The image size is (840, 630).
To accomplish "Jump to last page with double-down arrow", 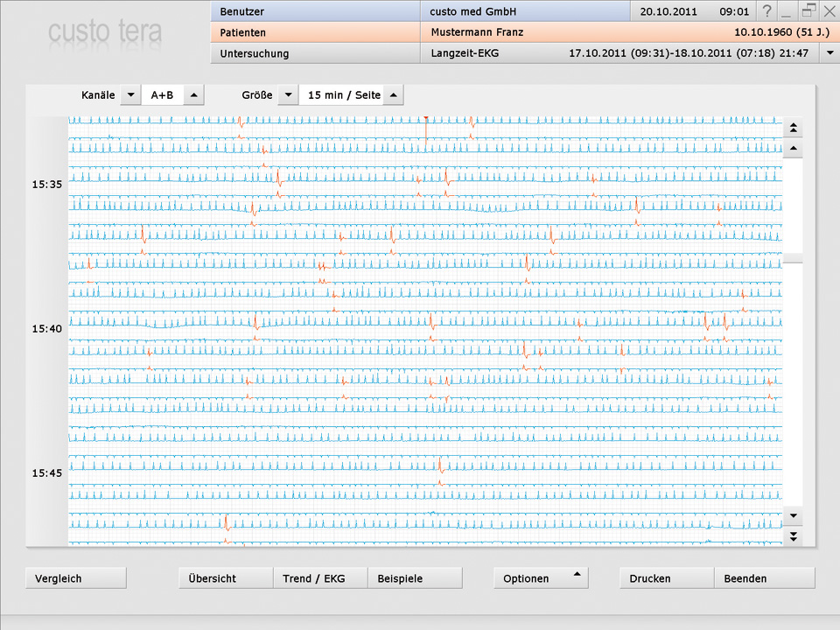I will tap(793, 535).
